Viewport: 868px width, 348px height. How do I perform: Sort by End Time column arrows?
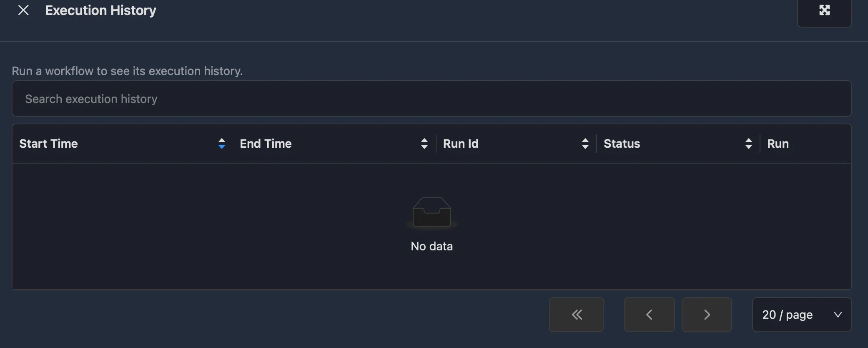(424, 144)
